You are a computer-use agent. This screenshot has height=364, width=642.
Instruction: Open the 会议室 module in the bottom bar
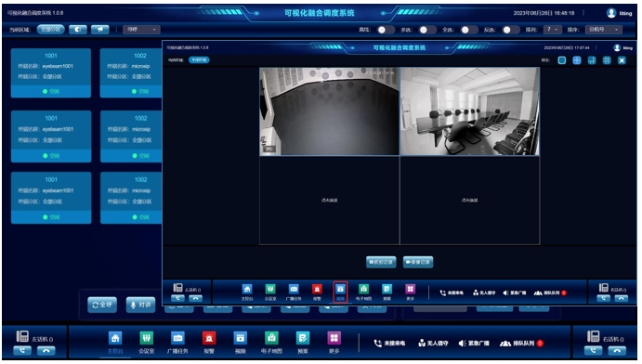[x=146, y=343]
